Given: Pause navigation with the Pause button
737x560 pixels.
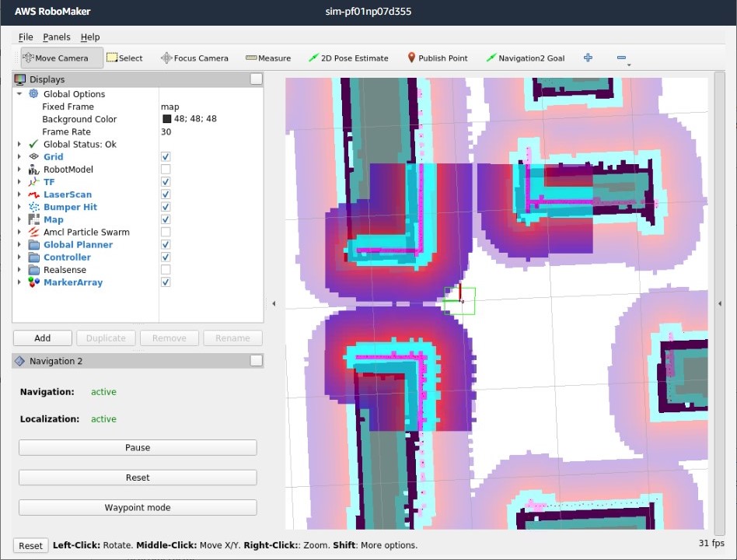Looking at the screenshot, I should (138, 448).
